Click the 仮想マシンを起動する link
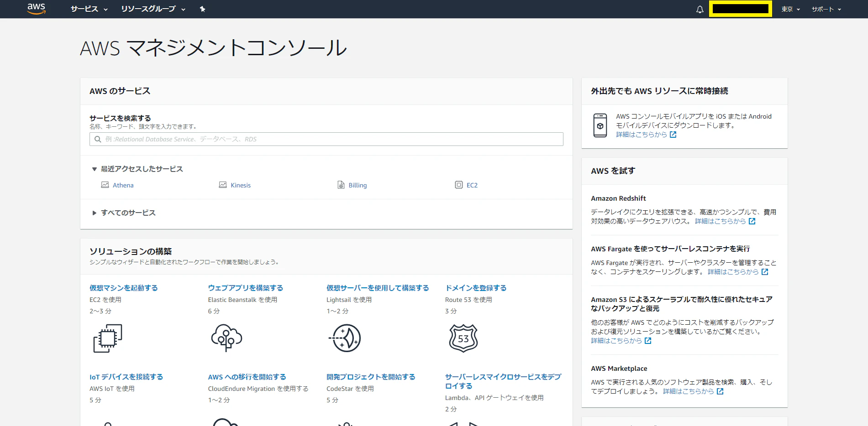 (123, 288)
